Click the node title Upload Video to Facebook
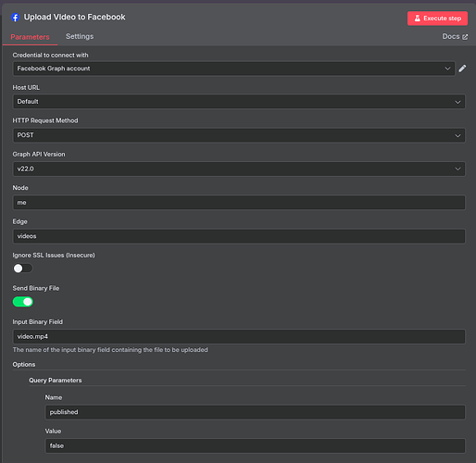Screen dimensions: 476x463 (x=75, y=17)
